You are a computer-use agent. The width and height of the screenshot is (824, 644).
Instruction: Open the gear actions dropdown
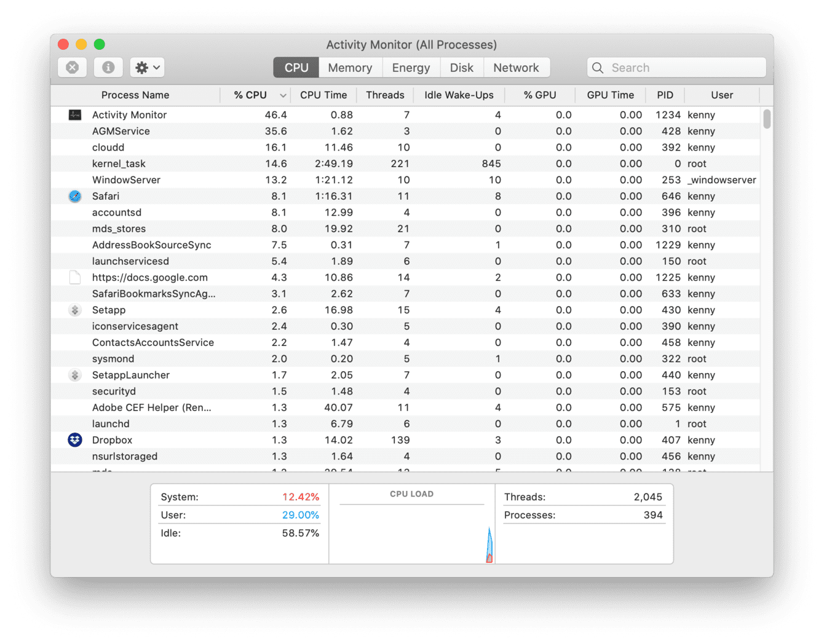click(148, 68)
